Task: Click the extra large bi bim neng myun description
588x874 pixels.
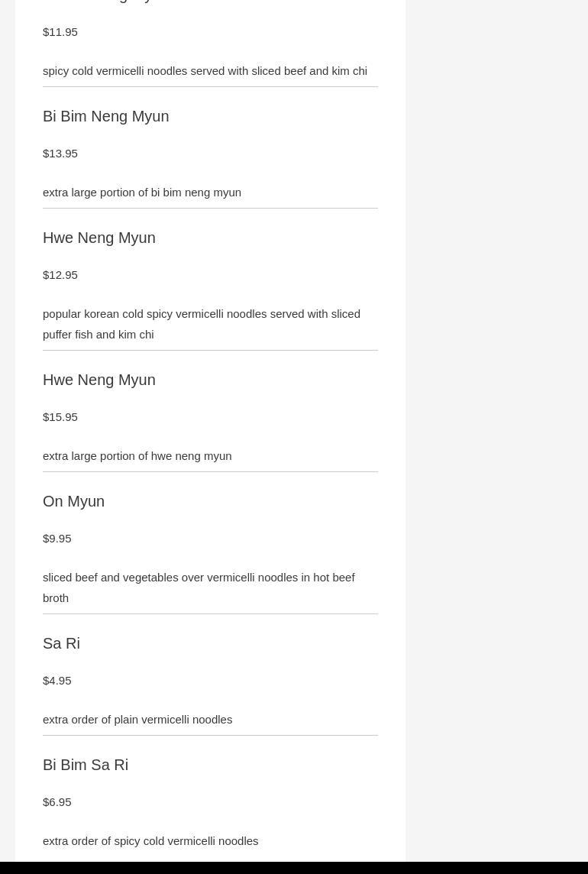Action: click(142, 193)
